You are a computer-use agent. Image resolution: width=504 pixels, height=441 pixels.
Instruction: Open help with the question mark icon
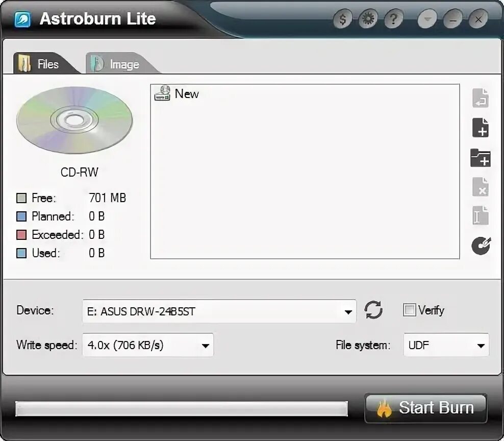(x=393, y=19)
